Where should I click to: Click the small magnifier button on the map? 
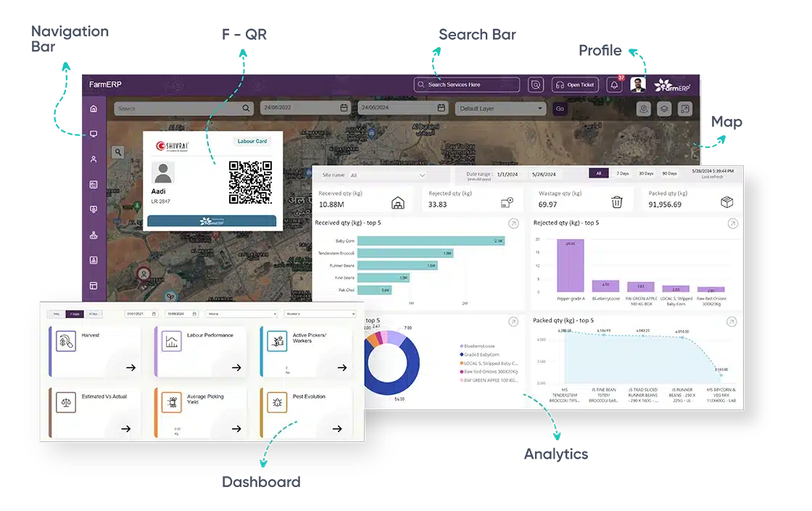click(x=118, y=152)
